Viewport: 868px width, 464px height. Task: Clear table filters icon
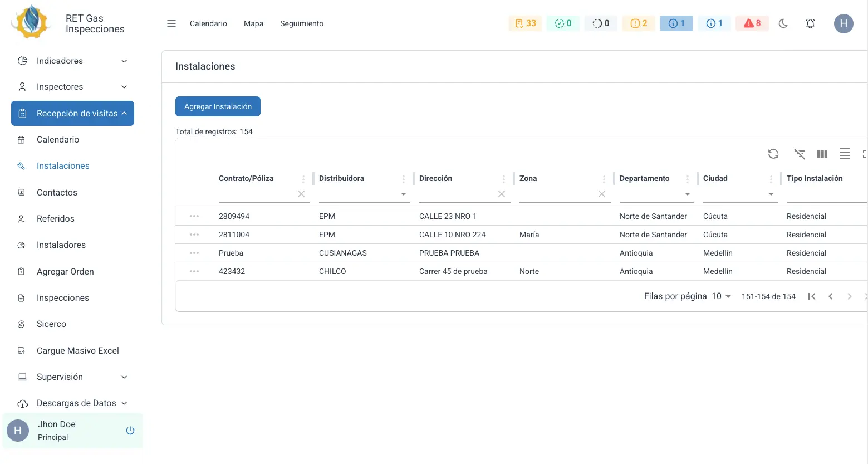point(800,154)
